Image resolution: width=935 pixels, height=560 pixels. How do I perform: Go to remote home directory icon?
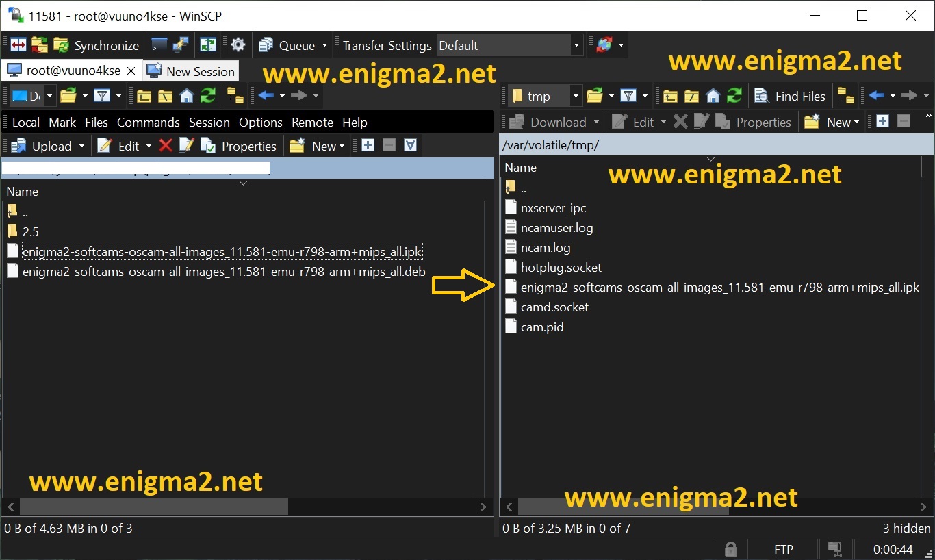click(713, 96)
